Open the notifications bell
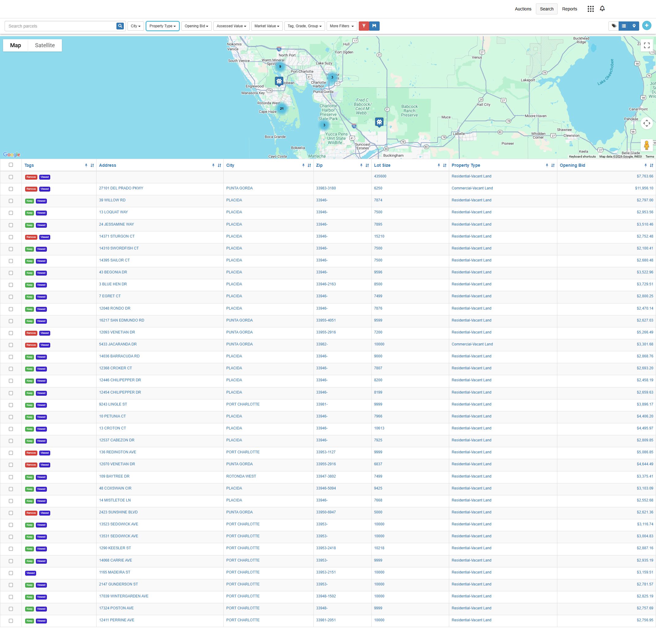Image resolution: width=656 pixels, height=644 pixels. tap(602, 9)
